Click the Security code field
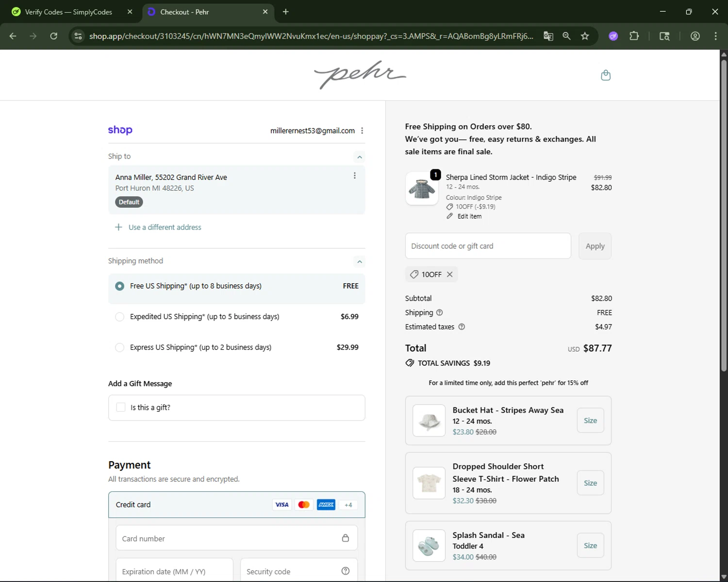This screenshot has width=728, height=582. [299, 571]
